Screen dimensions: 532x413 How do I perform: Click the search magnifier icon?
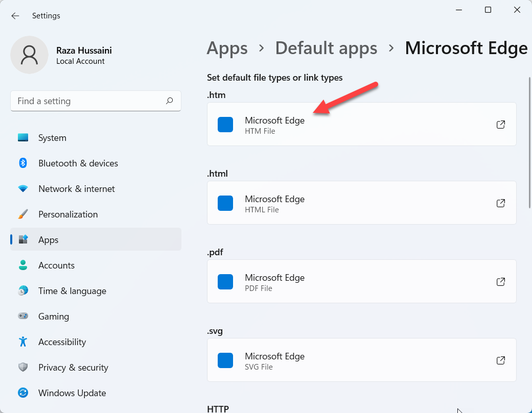tap(169, 101)
